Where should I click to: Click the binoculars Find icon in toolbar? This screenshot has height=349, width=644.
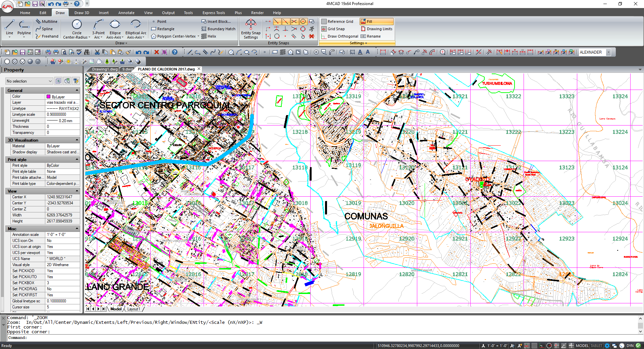point(87,52)
